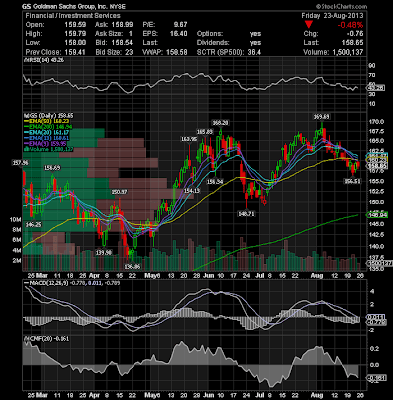Click the date Friday 23-Aug-2013
Viewport: 393px width, 400px height.
332,16
